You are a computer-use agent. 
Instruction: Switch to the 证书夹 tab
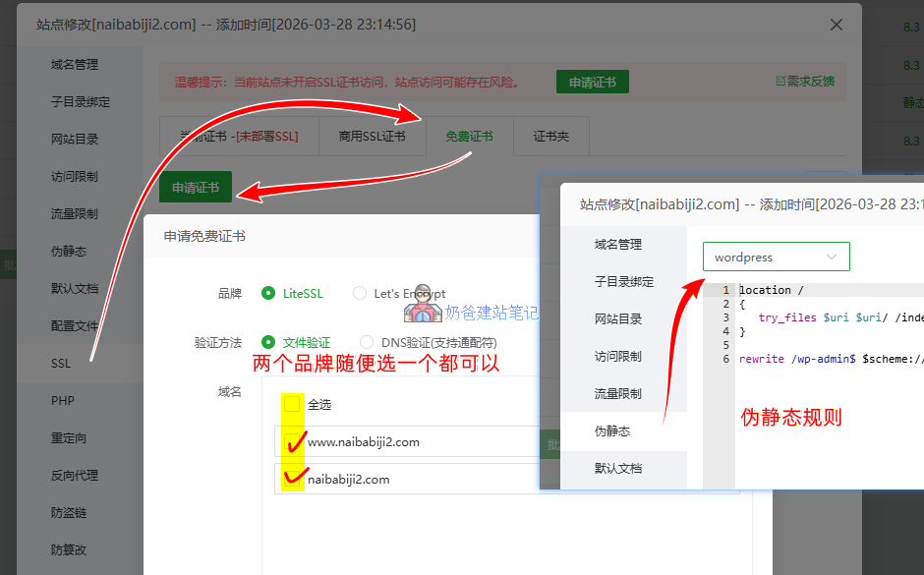click(550, 137)
